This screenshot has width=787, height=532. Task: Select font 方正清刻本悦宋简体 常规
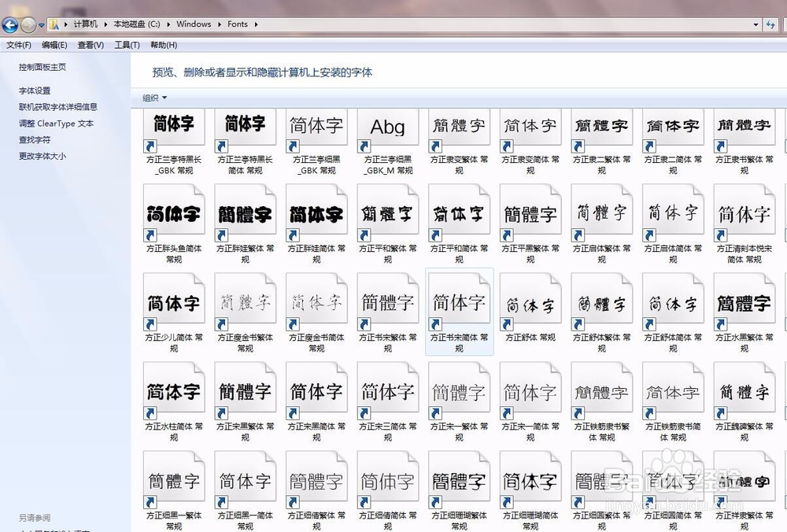tap(744, 224)
